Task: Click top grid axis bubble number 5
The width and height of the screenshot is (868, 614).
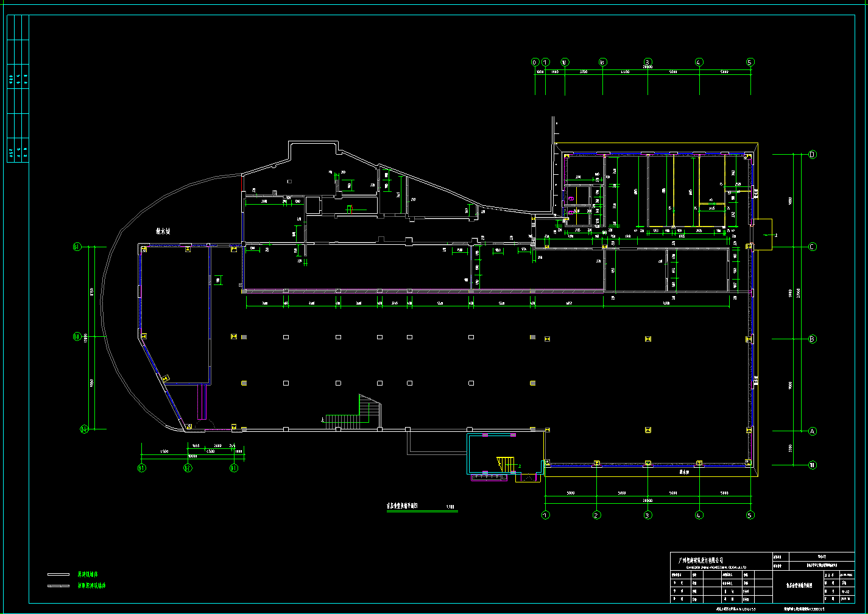Action: tap(750, 62)
